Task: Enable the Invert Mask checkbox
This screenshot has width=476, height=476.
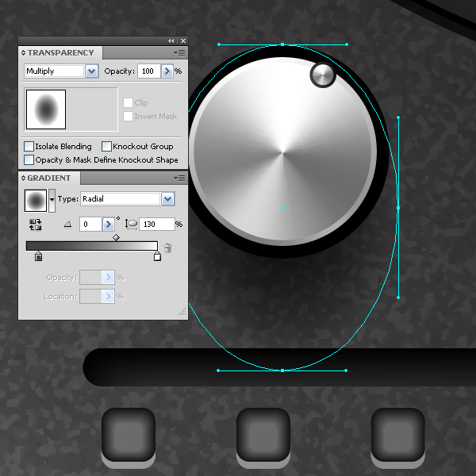Action: coord(128,116)
